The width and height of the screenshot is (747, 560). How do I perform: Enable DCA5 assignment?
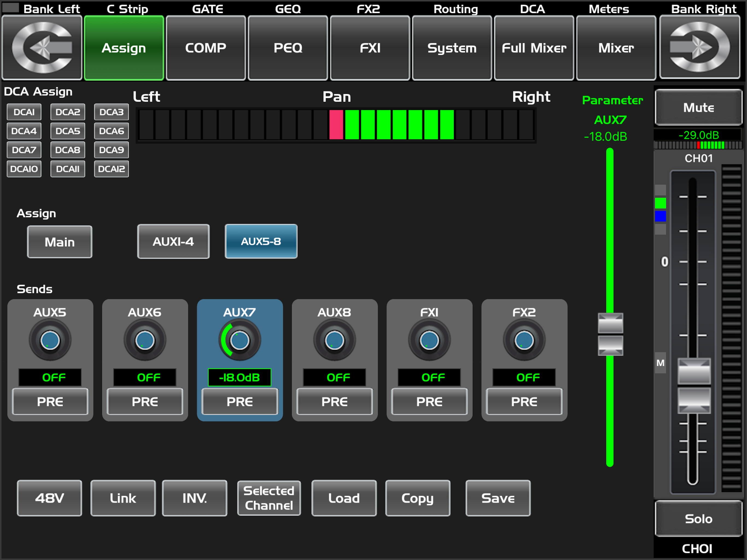pyautogui.click(x=68, y=131)
